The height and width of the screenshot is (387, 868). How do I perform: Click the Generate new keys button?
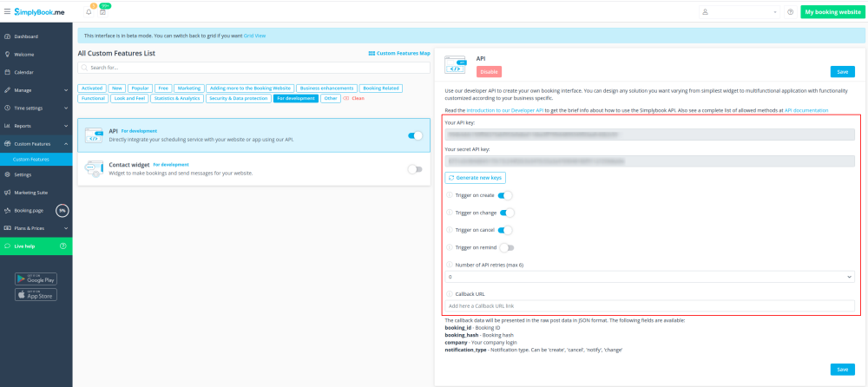click(475, 177)
